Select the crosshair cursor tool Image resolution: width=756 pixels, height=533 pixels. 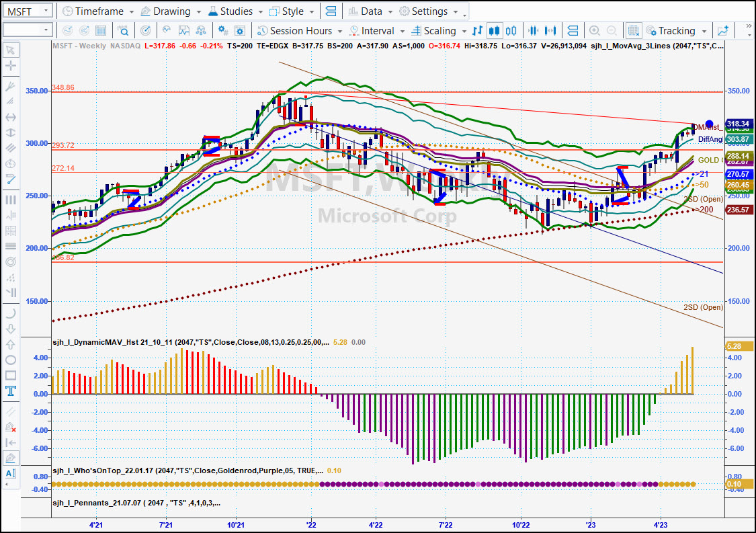pyautogui.click(x=11, y=66)
